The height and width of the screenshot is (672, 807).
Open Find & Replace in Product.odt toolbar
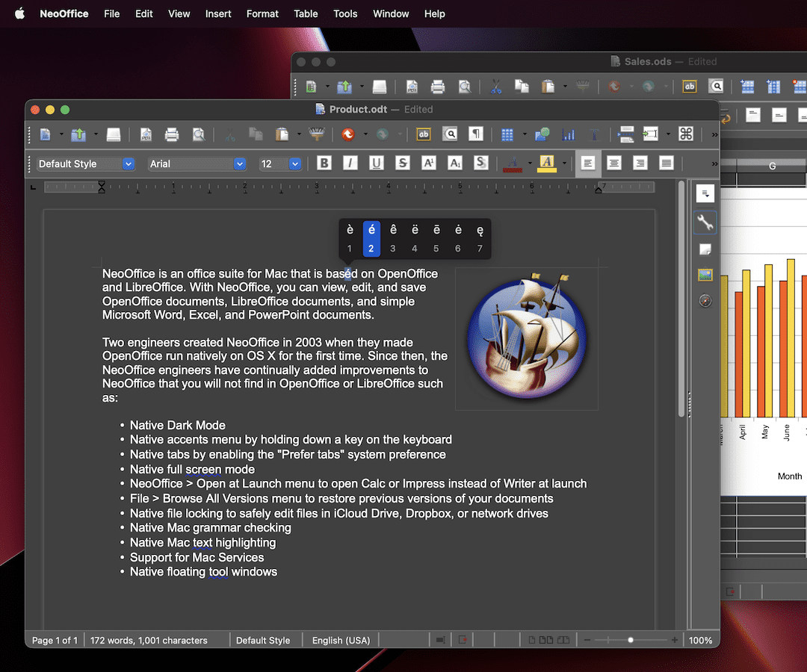coord(451,134)
